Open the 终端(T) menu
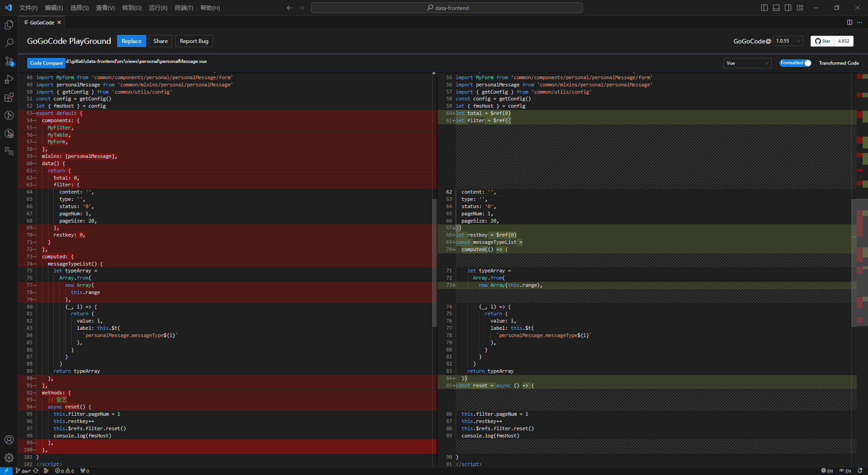868x475 pixels. [184, 8]
